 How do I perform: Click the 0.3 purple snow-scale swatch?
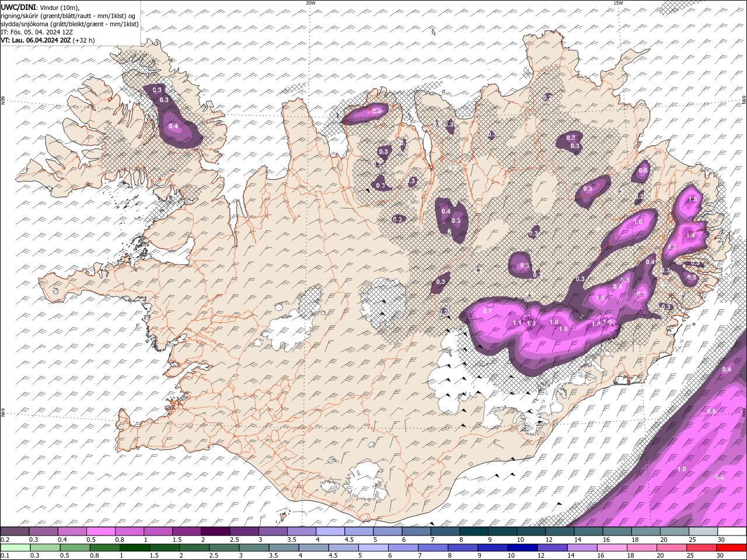tap(43, 531)
